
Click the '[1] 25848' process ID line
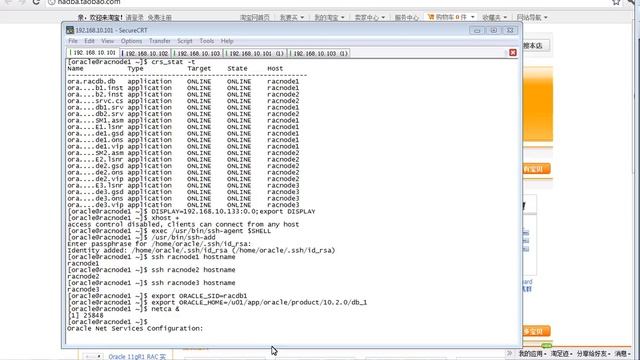click(85, 316)
